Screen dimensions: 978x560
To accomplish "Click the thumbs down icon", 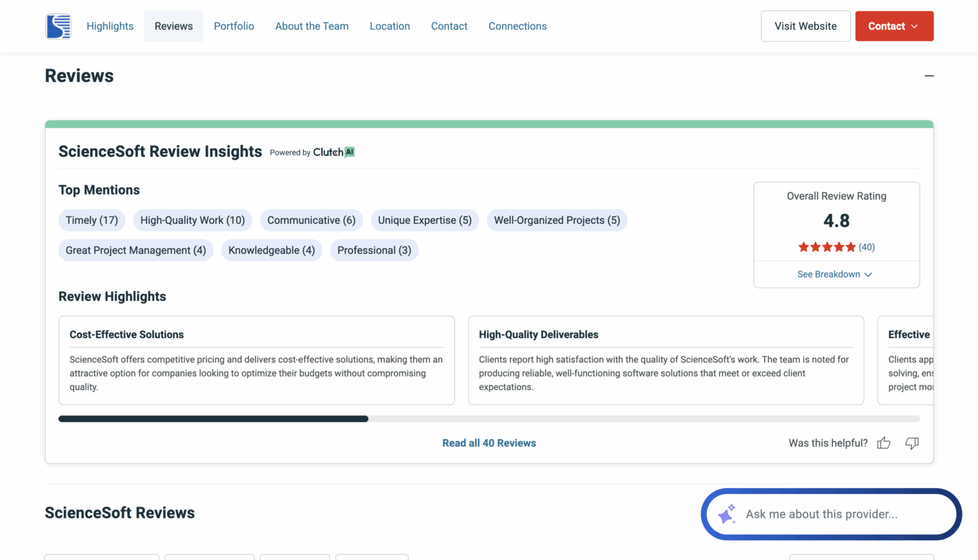I will [912, 443].
